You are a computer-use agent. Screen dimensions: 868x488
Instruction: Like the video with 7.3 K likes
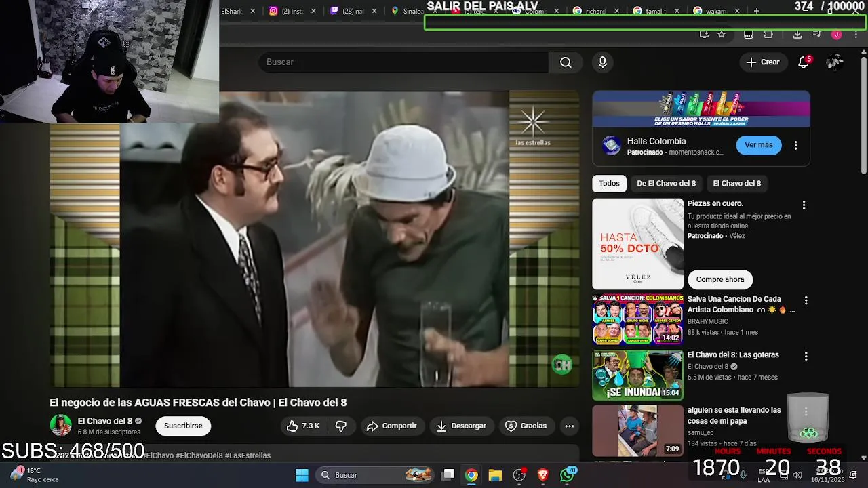click(302, 426)
